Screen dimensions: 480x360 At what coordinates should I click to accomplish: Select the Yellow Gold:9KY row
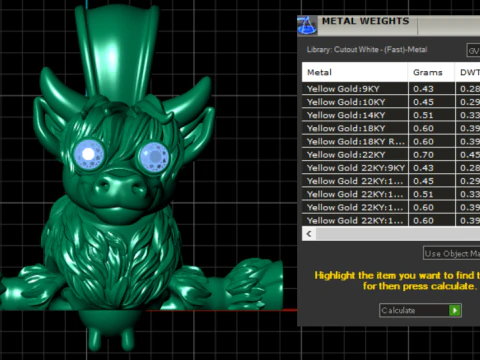pos(391,89)
